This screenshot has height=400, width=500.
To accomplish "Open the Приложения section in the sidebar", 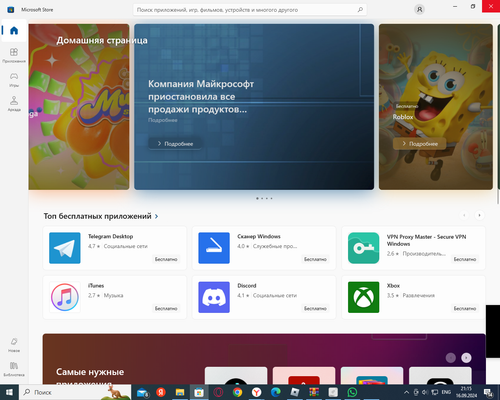I will pyautogui.click(x=14, y=55).
